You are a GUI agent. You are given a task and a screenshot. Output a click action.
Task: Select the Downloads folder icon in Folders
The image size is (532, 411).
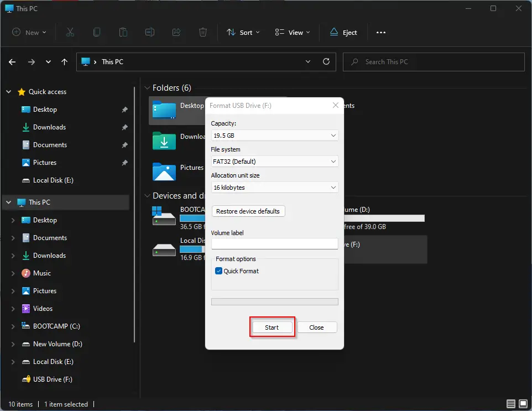tap(164, 141)
